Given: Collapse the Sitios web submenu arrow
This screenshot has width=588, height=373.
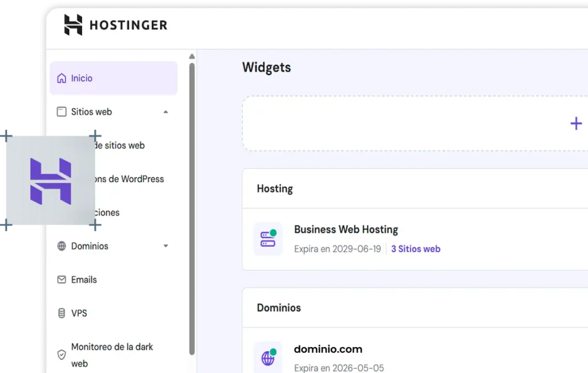Looking at the screenshot, I should [166, 112].
